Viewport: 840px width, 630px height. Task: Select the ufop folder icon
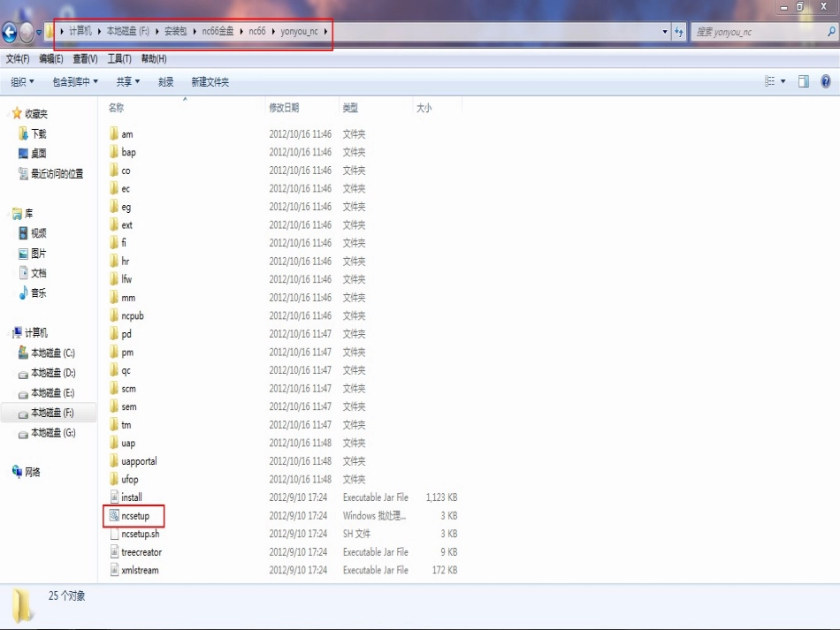(x=113, y=479)
